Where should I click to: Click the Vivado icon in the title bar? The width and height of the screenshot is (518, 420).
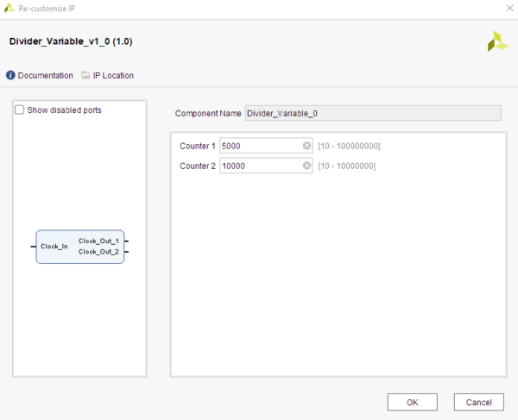[10, 8]
